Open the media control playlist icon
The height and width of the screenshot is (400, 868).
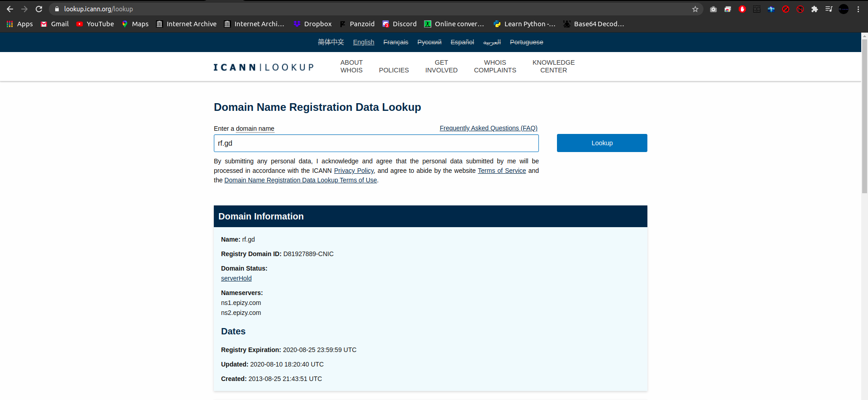(x=829, y=9)
